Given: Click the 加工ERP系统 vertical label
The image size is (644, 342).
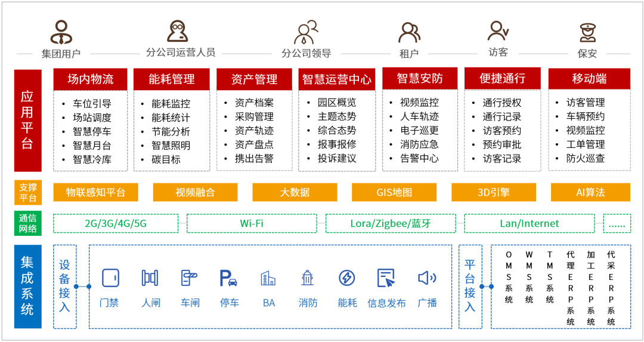Looking at the screenshot, I should pos(591,288).
